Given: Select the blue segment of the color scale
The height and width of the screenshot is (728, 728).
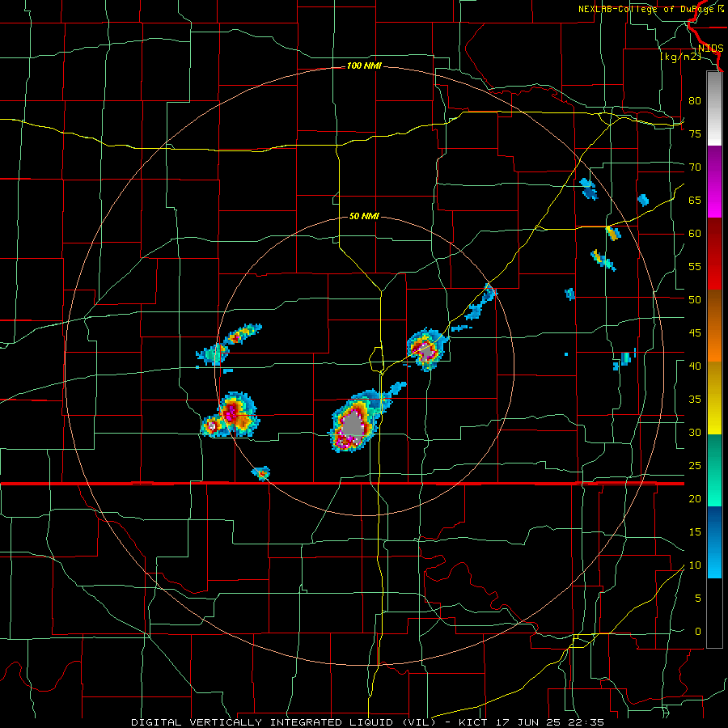Looking at the screenshot, I should (714, 542).
